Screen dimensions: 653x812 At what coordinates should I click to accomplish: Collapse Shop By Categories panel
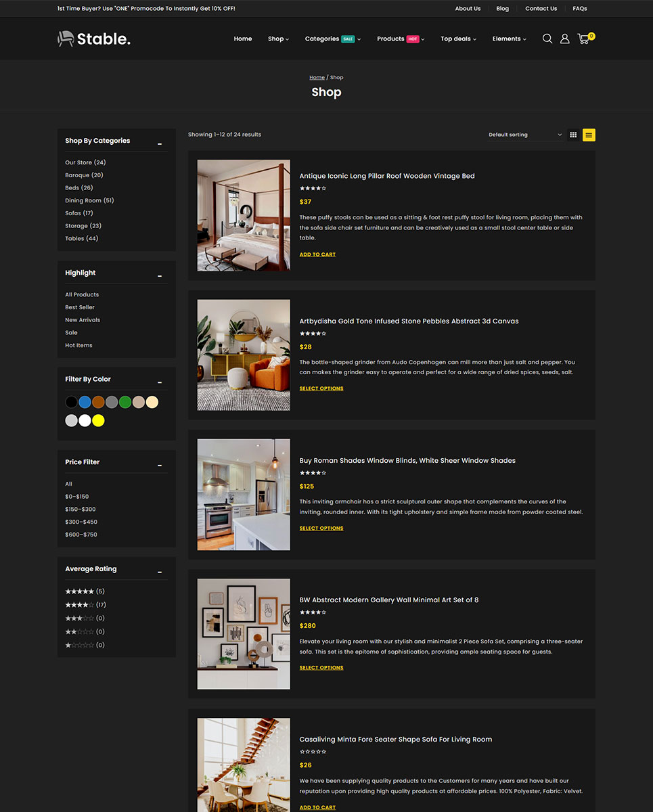(160, 143)
